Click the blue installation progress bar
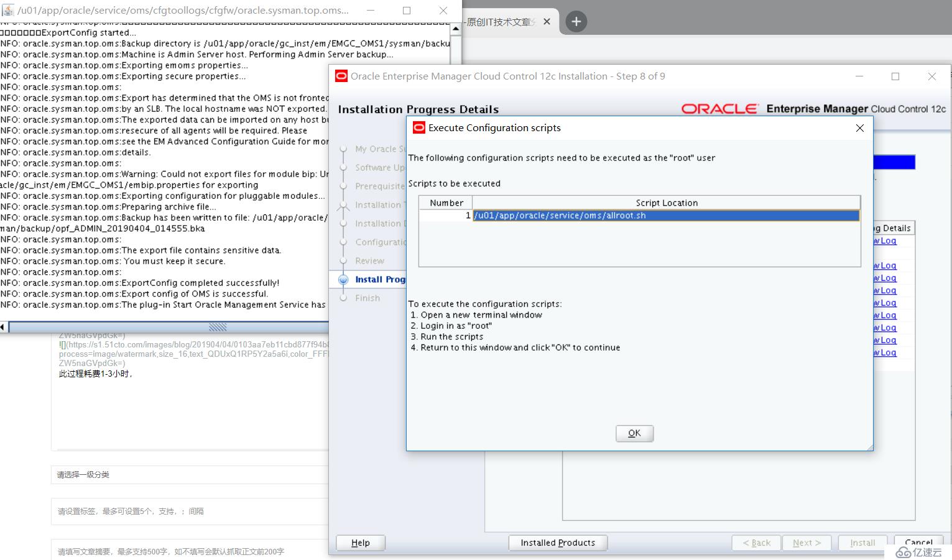 pos(894,162)
